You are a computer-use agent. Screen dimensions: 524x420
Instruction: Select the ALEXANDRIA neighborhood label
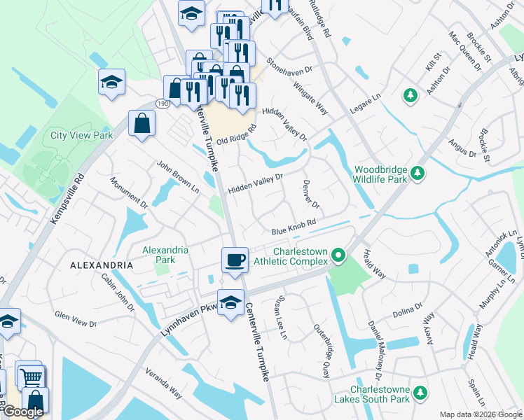[102, 265]
